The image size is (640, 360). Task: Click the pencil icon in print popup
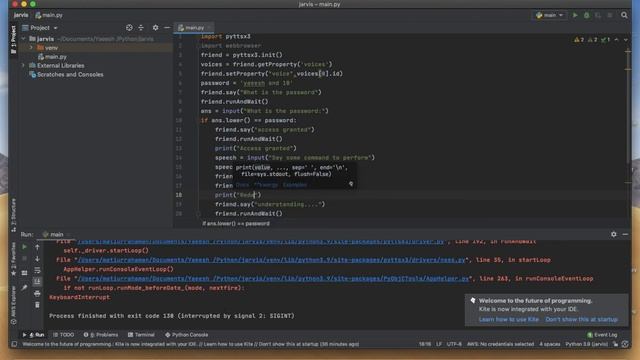(351, 184)
